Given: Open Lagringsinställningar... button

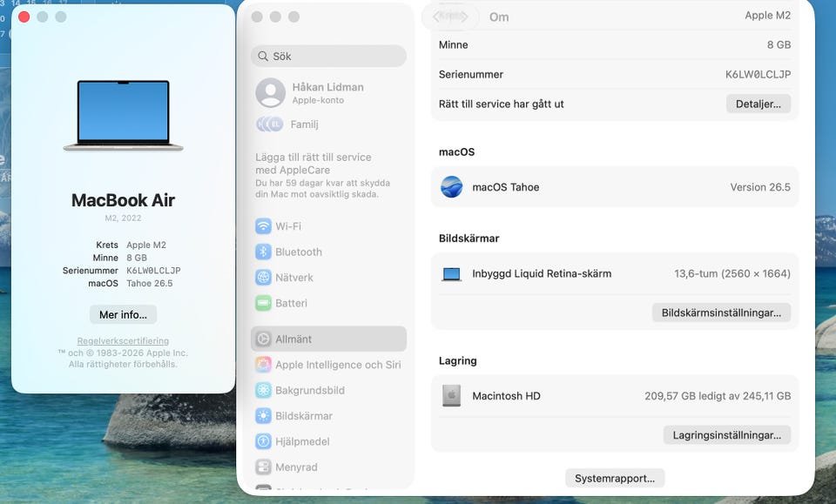Looking at the screenshot, I should [726, 435].
